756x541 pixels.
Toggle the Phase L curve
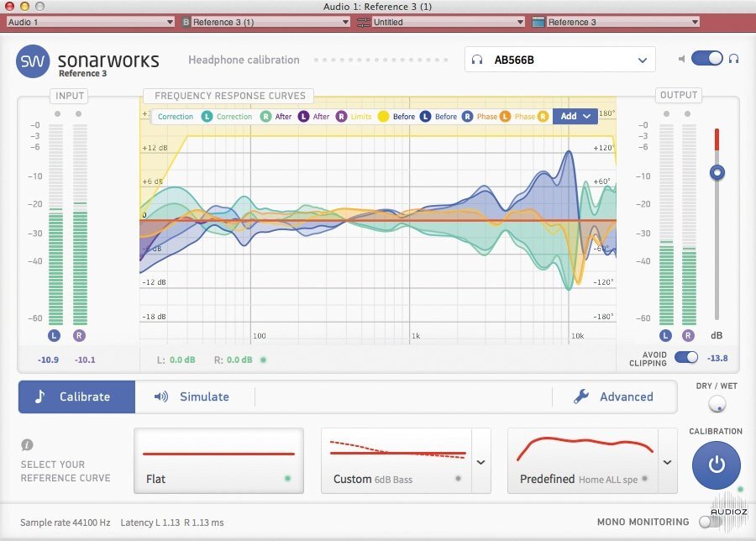tap(505, 116)
